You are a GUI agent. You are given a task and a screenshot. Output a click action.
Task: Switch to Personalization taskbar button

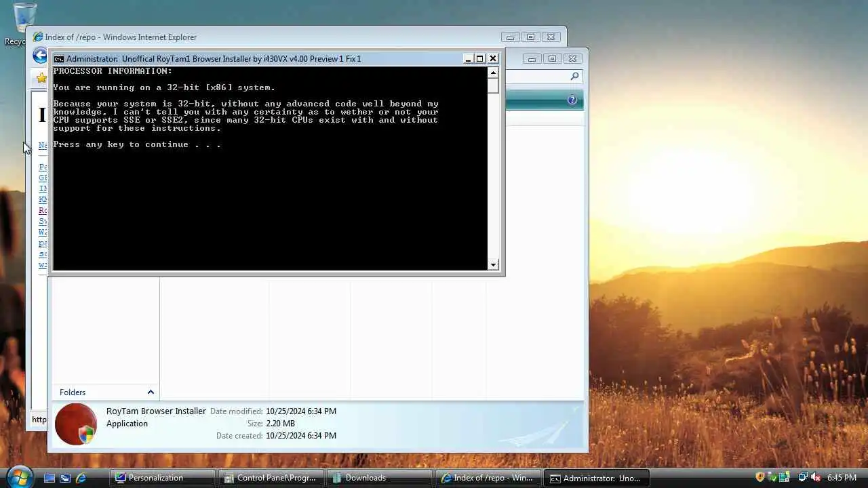click(163, 478)
